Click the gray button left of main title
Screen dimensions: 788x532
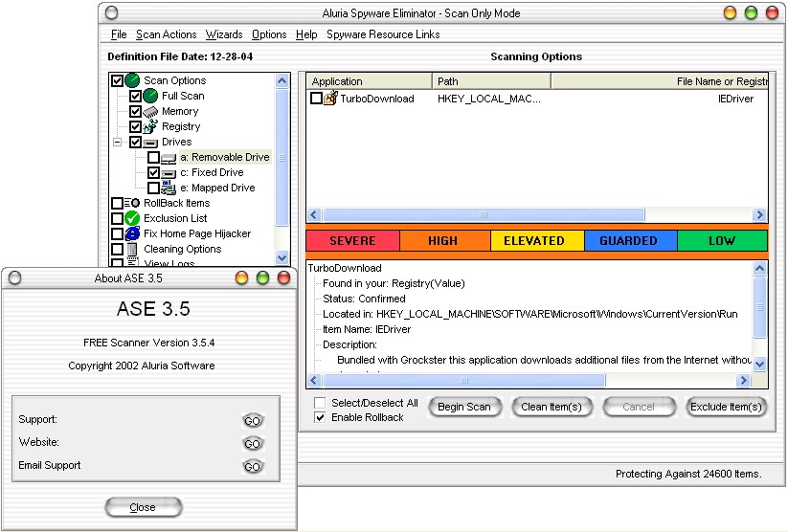(112, 12)
